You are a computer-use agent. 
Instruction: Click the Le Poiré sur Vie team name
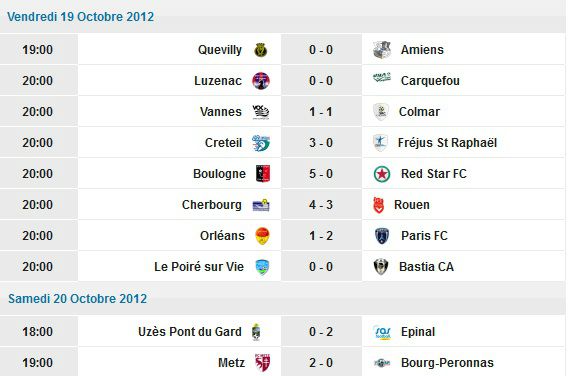(x=199, y=267)
